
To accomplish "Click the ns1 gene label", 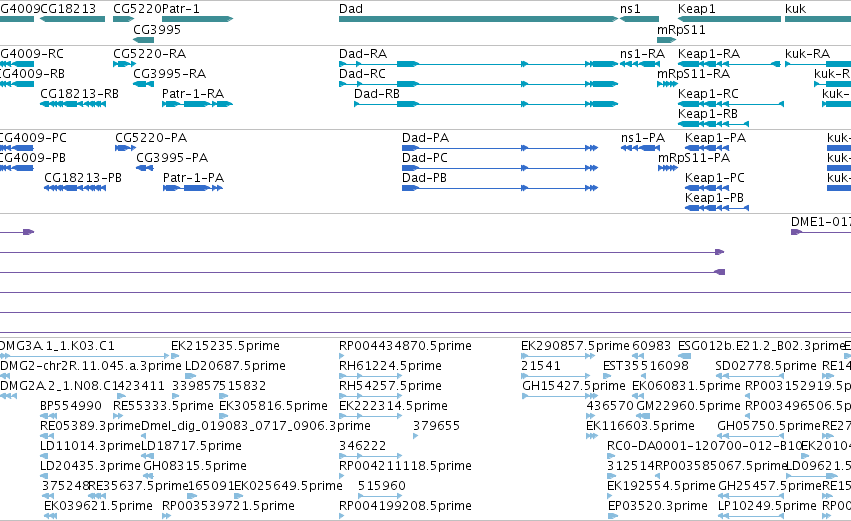I will (x=630, y=9).
